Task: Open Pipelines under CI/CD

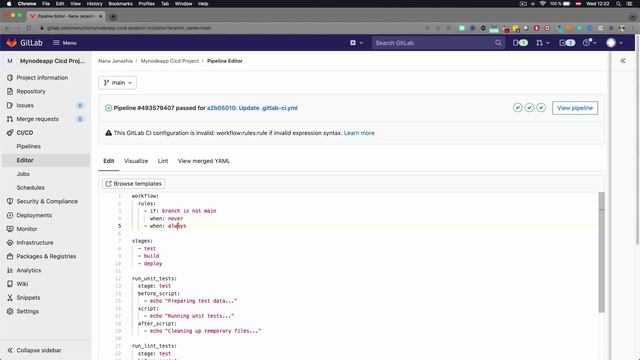Action: 29,146
